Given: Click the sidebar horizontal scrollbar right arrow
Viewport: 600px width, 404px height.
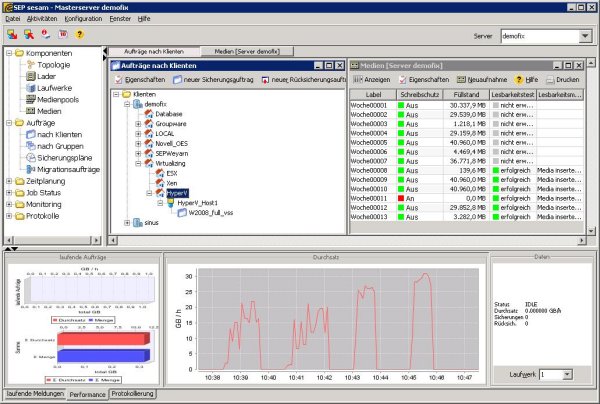Looking at the screenshot, I should pyautogui.click(x=96, y=240).
